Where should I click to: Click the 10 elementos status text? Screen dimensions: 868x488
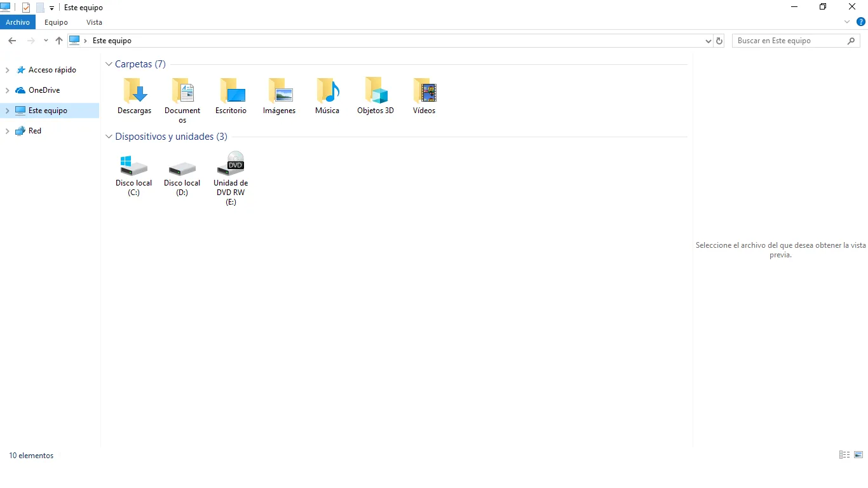pyautogui.click(x=31, y=456)
